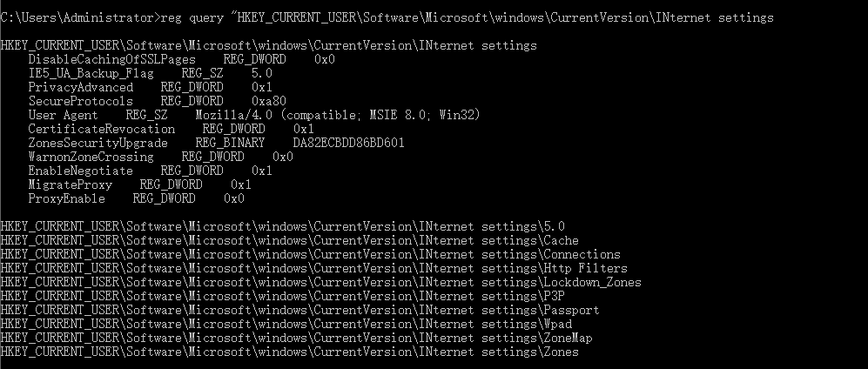Click the Passport subkey path line

coord(299,310)
